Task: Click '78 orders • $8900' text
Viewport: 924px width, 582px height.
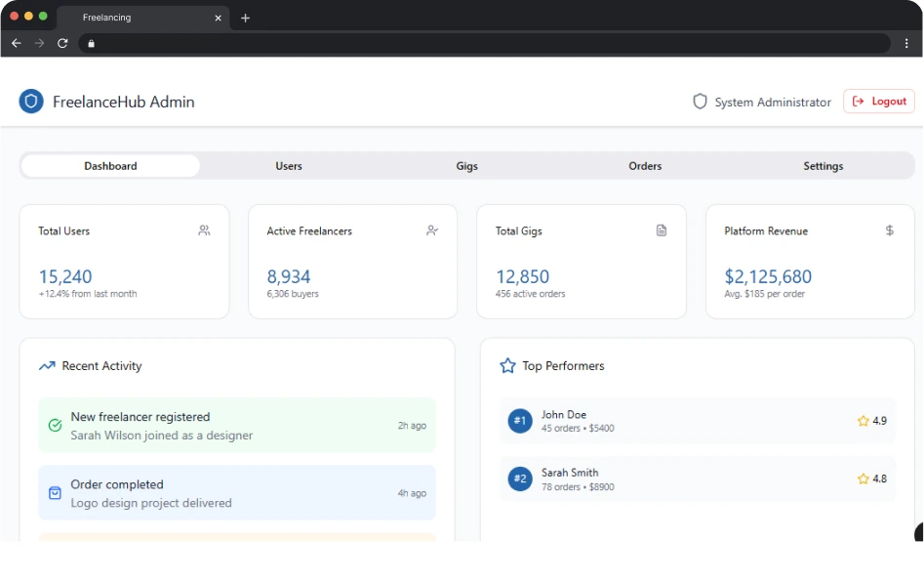Action: tap(578, 487)
